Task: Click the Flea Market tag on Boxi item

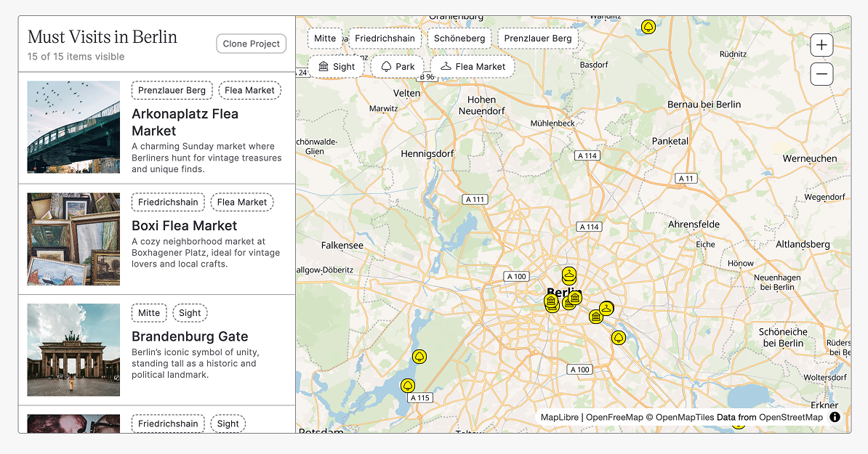Action: [x=242, y=202]
